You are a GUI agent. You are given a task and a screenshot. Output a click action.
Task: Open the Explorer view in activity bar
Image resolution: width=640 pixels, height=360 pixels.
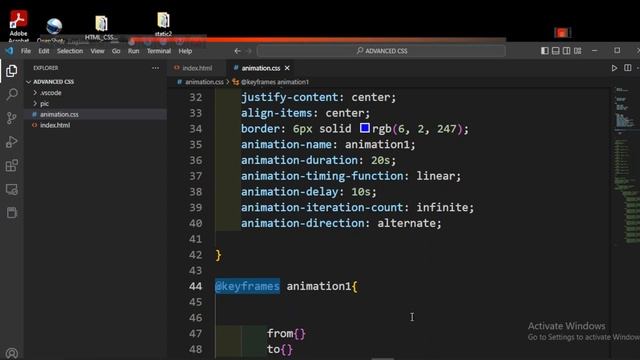pos(11,71)
